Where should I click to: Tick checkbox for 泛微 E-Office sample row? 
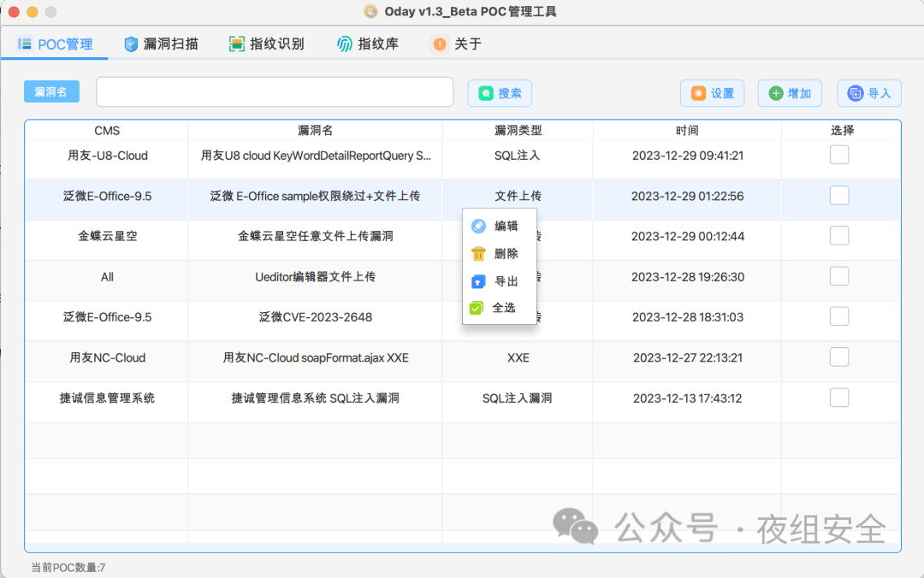pos(839,196)
